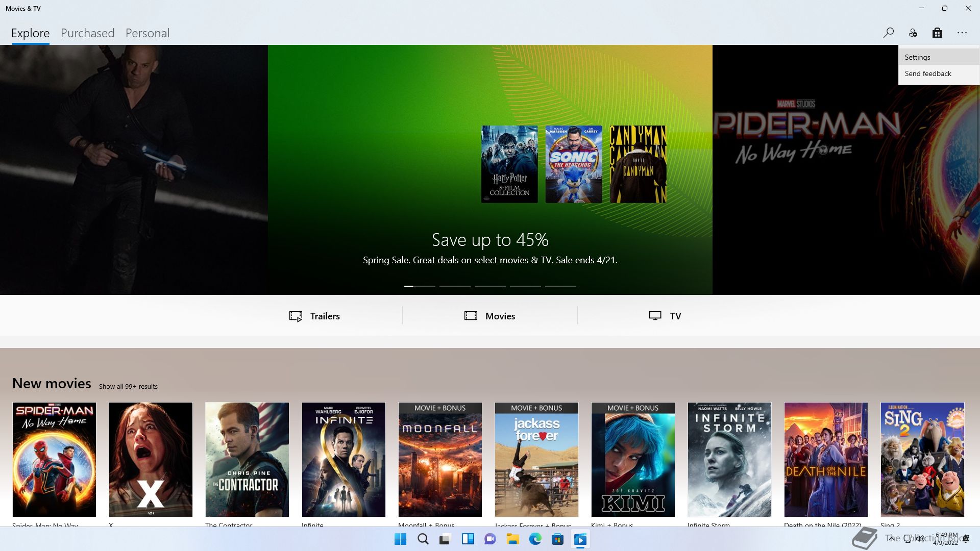
Task: Open The Contractor movie poster
Action: pyautogui.click(x=247, y=460)
